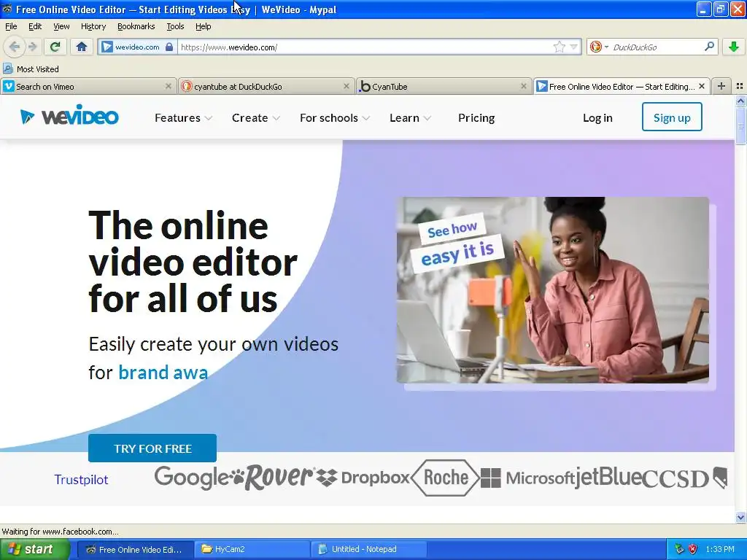The width and height of the screenshot is (747, 560).
Task: Click the 1:33 PM system clock
Action: [x=720, y=549]
